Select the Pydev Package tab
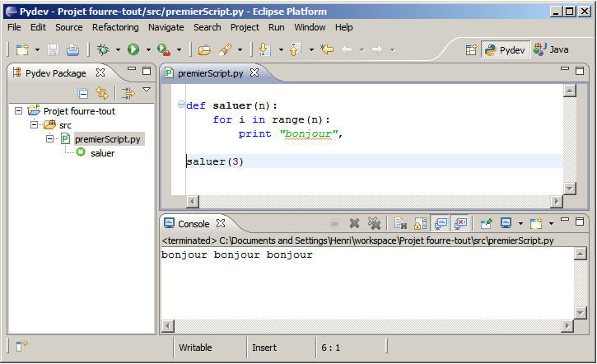Viewport: 597px width, 364px height. pos(55,73)
